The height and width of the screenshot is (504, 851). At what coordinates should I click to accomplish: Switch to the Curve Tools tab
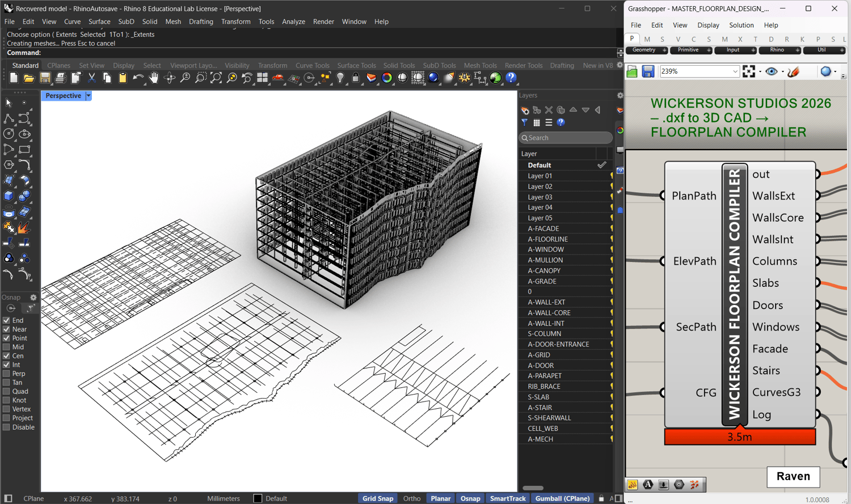tap(312, 65)
